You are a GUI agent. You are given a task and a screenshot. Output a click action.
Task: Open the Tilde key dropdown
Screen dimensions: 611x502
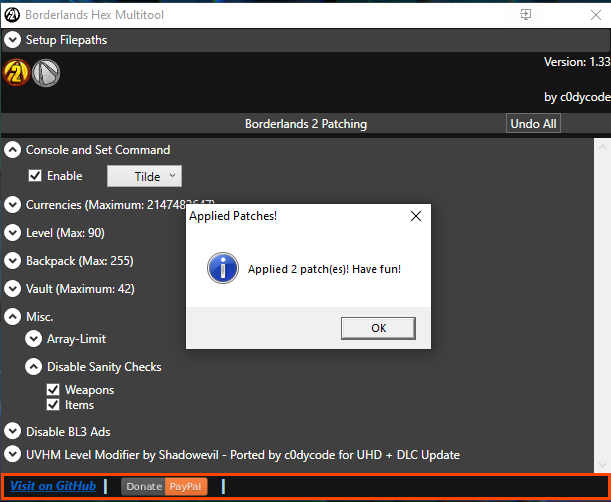coord(145,176)
